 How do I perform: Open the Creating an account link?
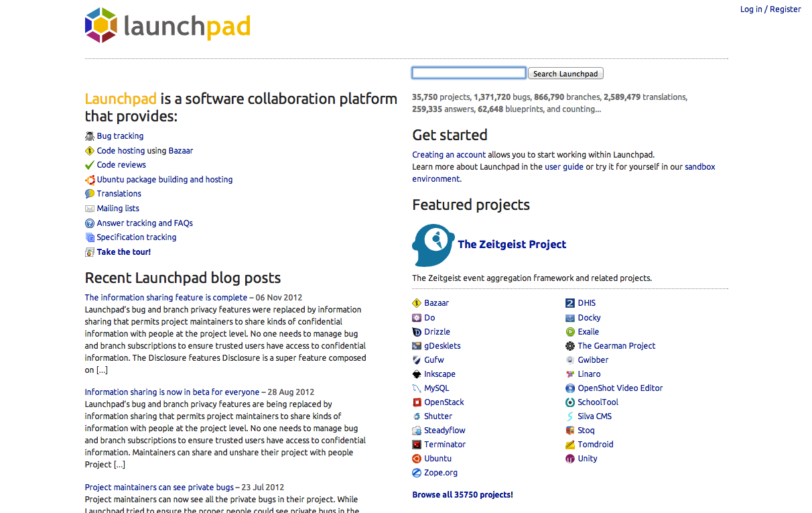(x=449, y=155)
